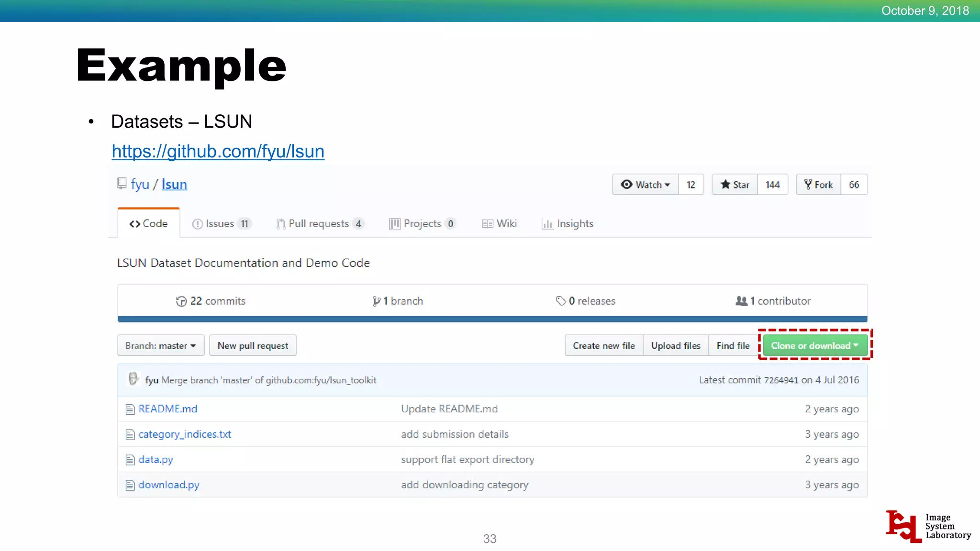View the 1 contributor page
Image resolution: width=980 pixels, height=551 pixels.
point(773,301)
